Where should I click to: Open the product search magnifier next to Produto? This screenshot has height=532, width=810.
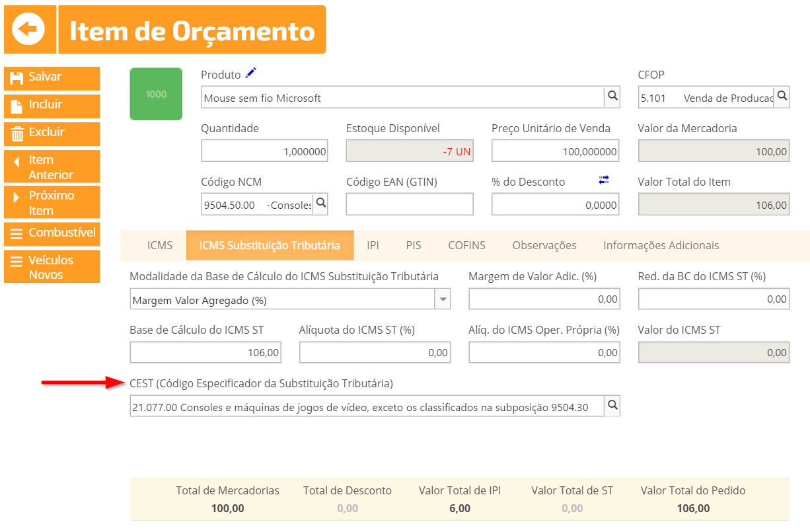[612, 96]
